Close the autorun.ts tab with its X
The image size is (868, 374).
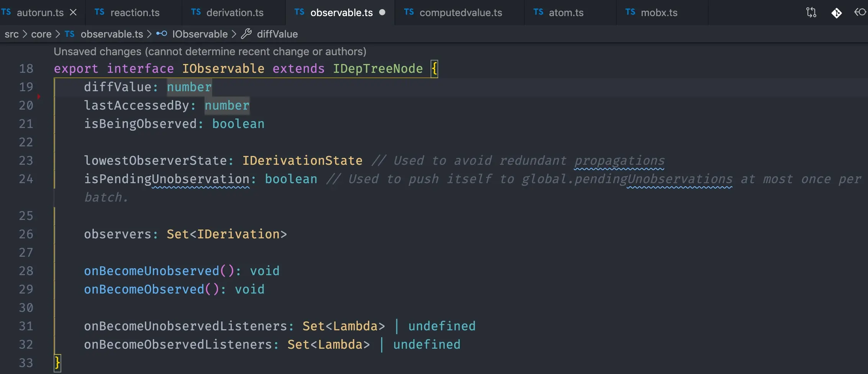click(73, 11)
